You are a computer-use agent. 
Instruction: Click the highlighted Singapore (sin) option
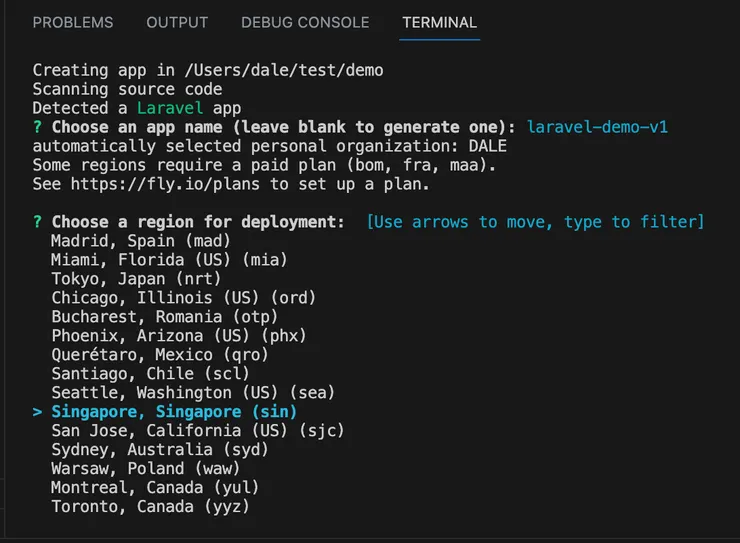(174, 412)
